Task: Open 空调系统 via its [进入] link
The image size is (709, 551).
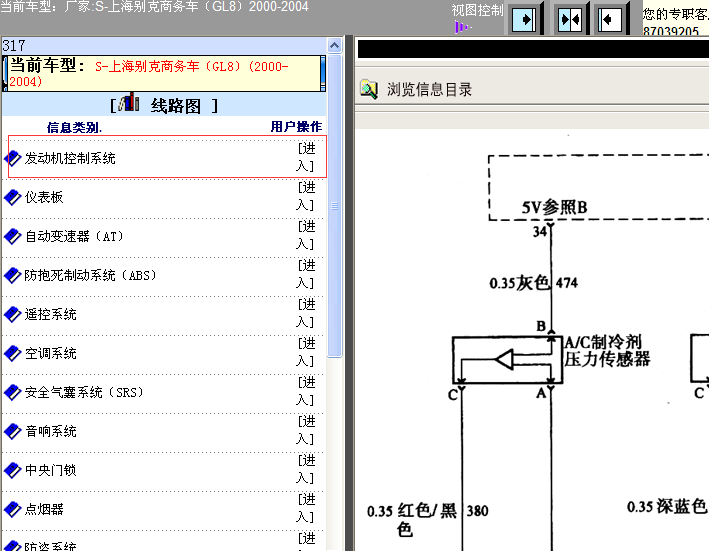Action: (x=306, y=352)
